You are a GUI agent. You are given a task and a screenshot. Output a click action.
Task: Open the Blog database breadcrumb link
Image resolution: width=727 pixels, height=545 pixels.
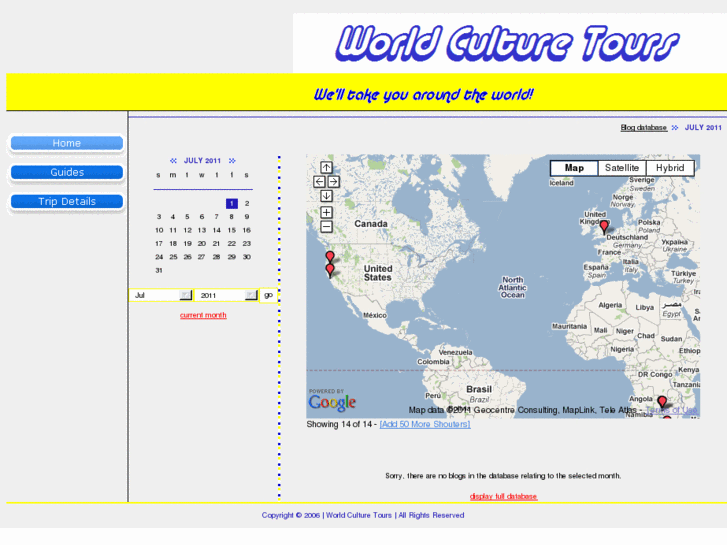[x=644, y=128]
